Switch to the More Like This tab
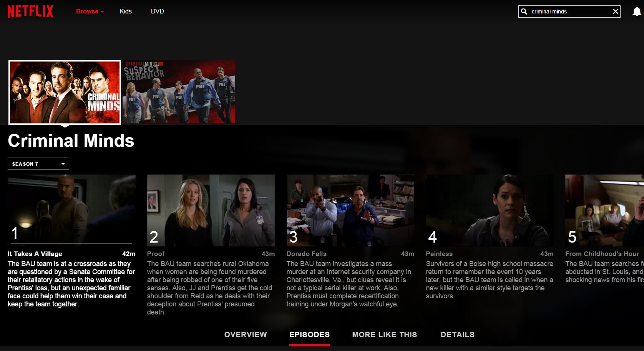644x351 pixels. point(385,334)
